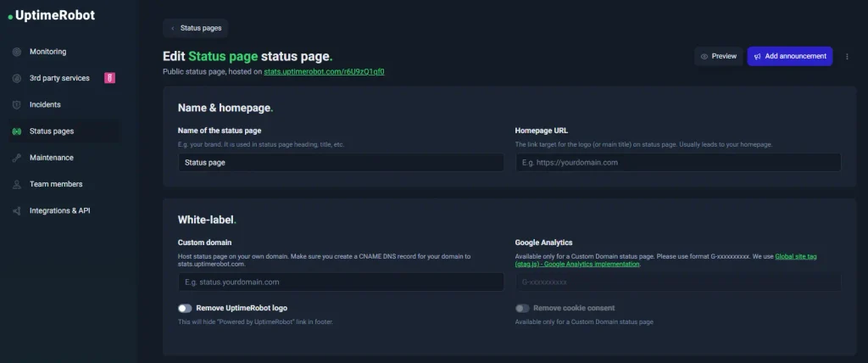This screenshot has width=868, height=363.
Task: Open Integrations & API page
Action: point(63,211)
